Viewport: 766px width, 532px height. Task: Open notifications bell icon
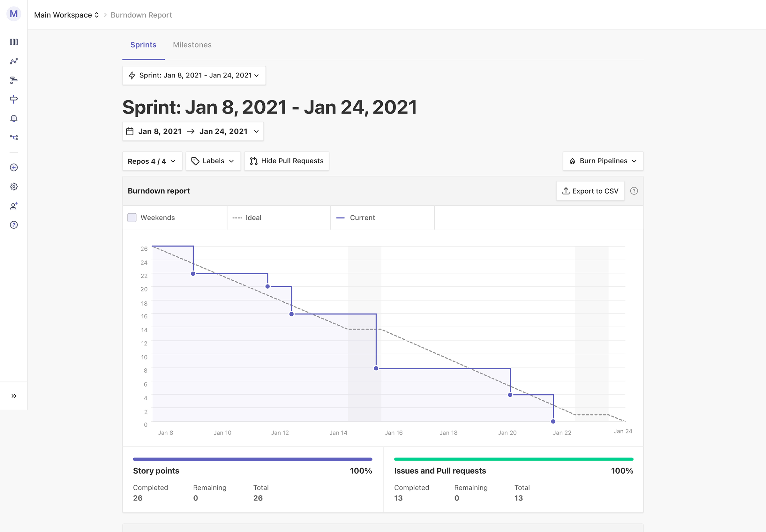(x=14, y=118)
